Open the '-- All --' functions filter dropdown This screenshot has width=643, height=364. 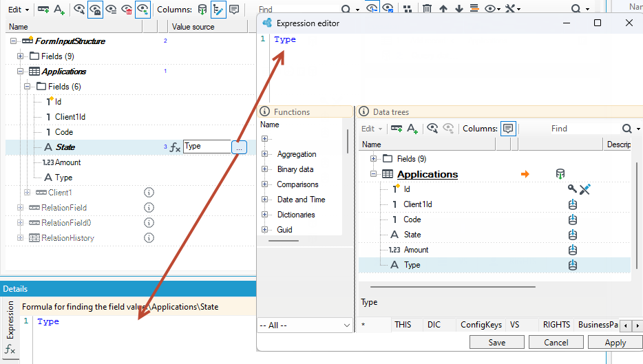coord(305,325)
